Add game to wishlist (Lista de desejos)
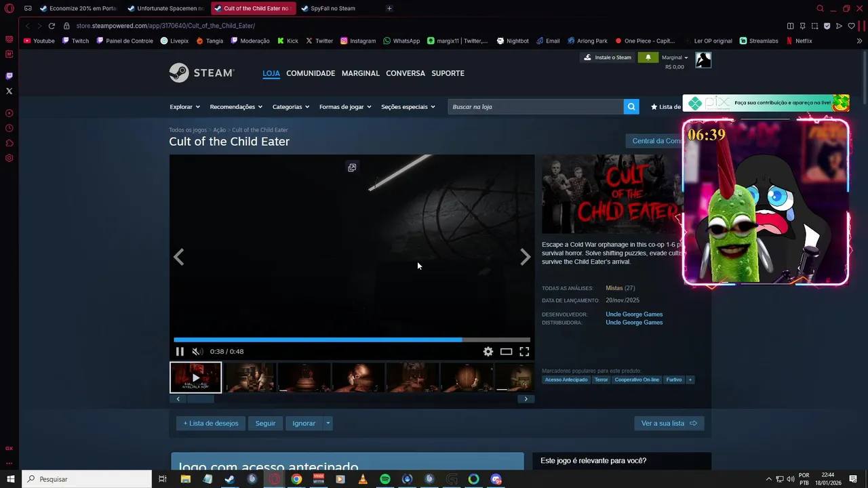 click(x=211, y=423)
